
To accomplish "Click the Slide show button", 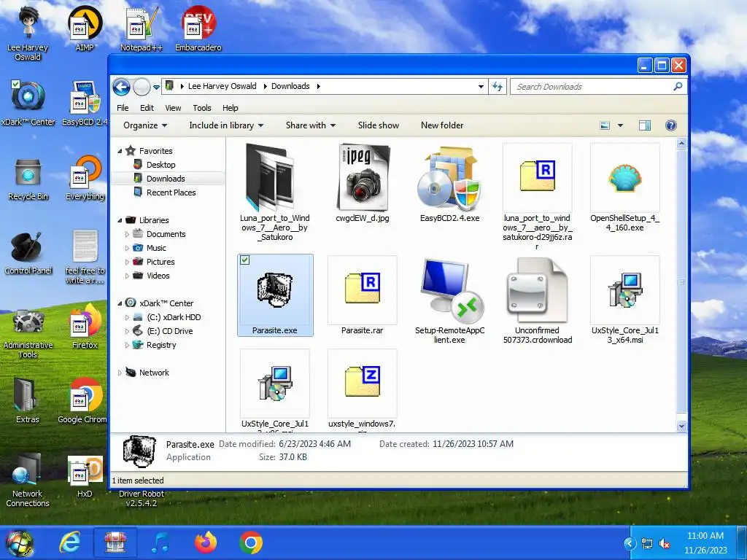I will pos(379,125).
